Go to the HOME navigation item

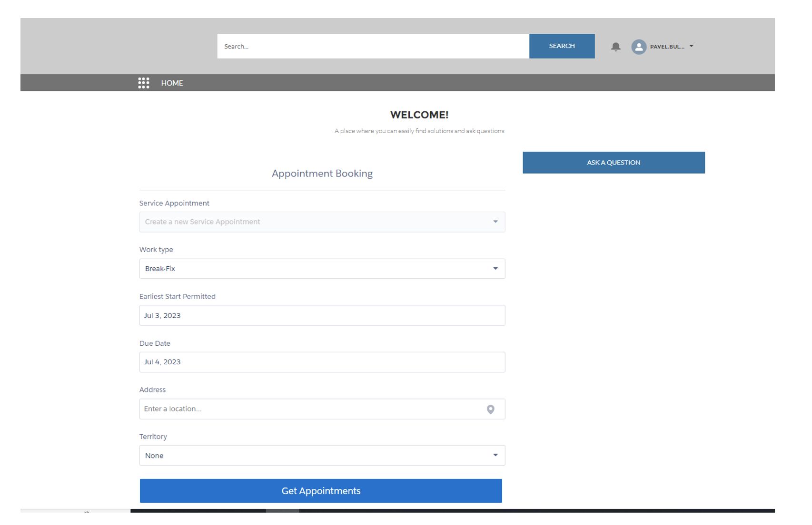point(172,83)
